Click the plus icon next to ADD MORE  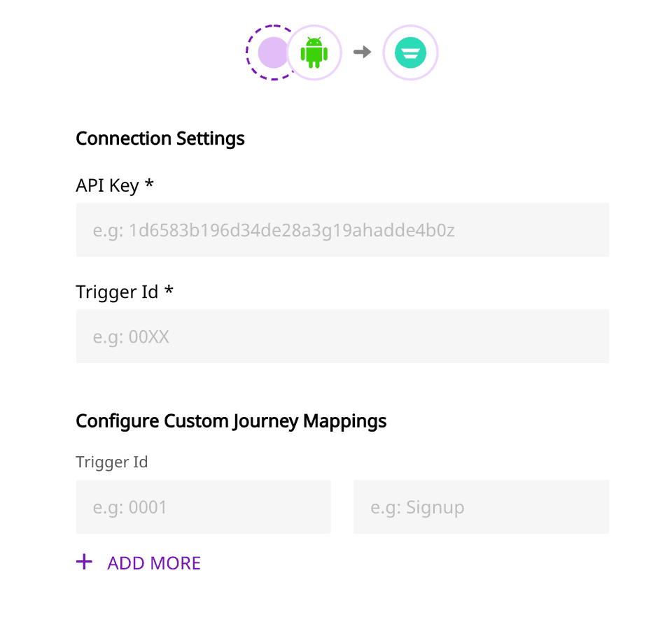(84, 562)
